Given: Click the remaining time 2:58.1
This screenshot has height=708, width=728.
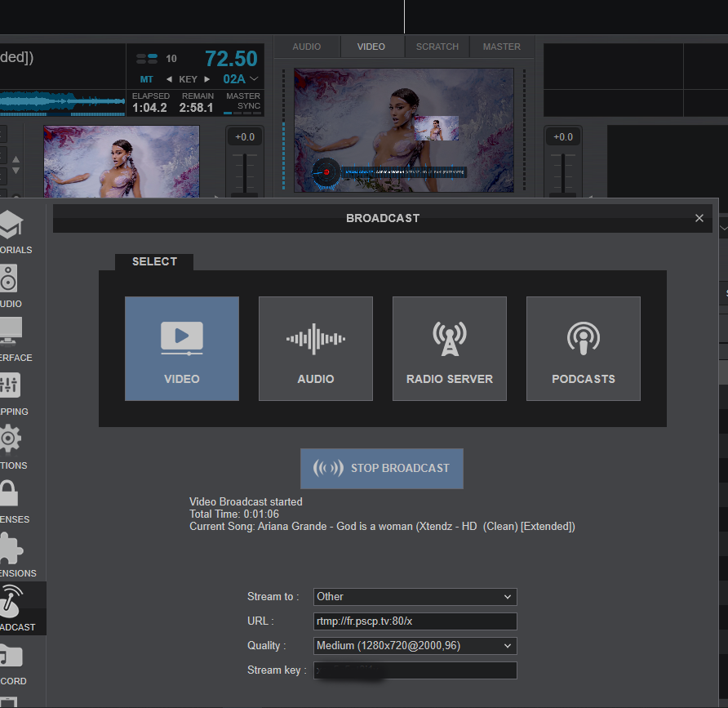Looking at the screenshot, I should [197, 108].
